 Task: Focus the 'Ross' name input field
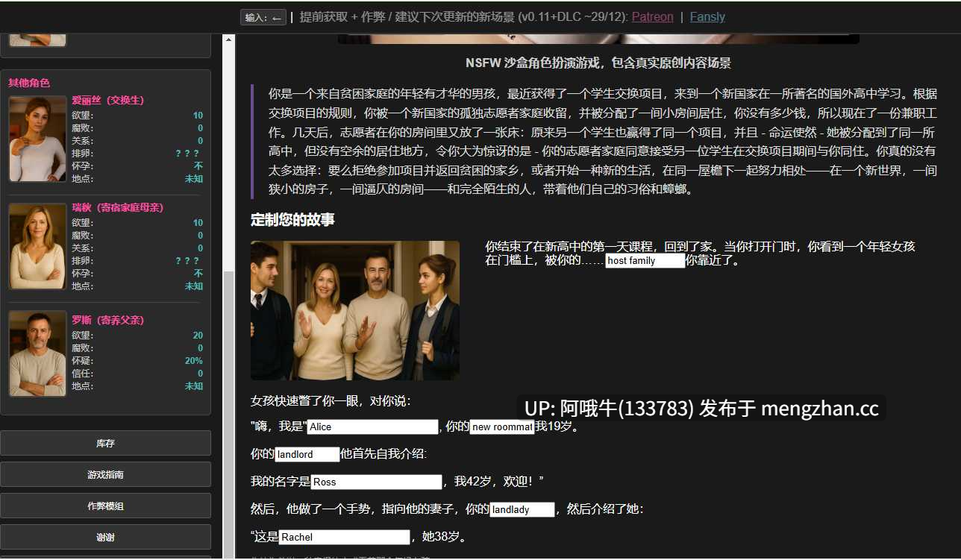(377, 482)
